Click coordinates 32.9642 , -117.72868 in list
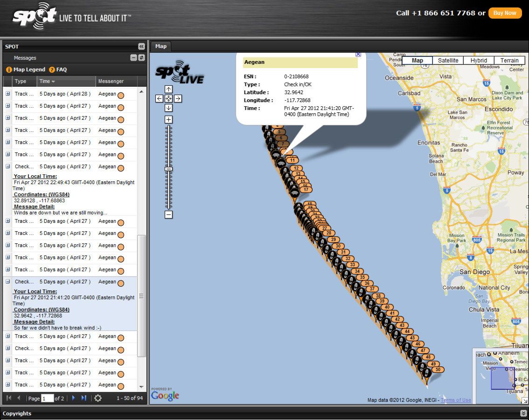This screenshot has width=529, height=420. pos(38,316)
